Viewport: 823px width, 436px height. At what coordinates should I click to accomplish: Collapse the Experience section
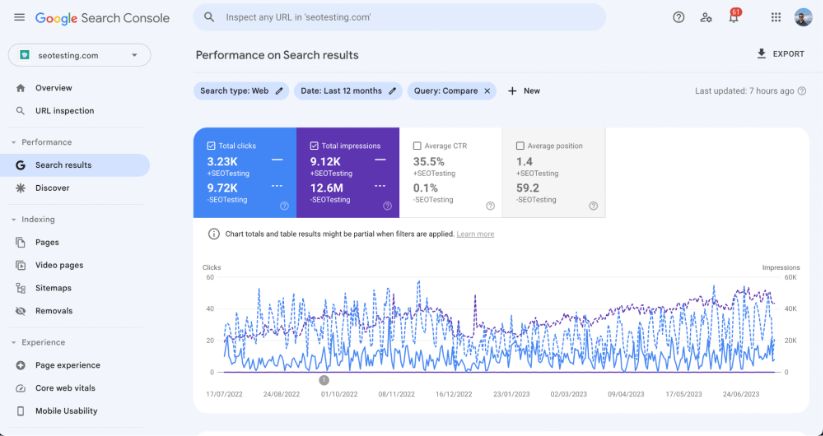coord(14,342)
